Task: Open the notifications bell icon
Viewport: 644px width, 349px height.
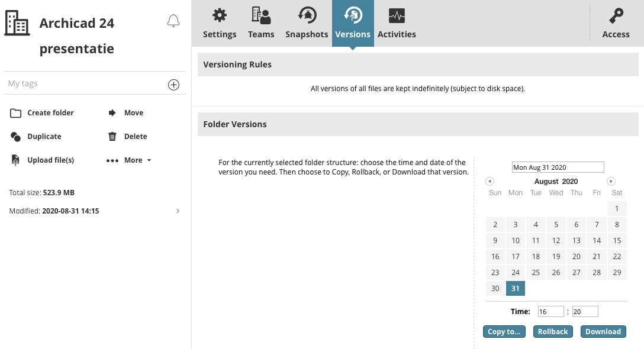Action: click(x=173, y=21)
